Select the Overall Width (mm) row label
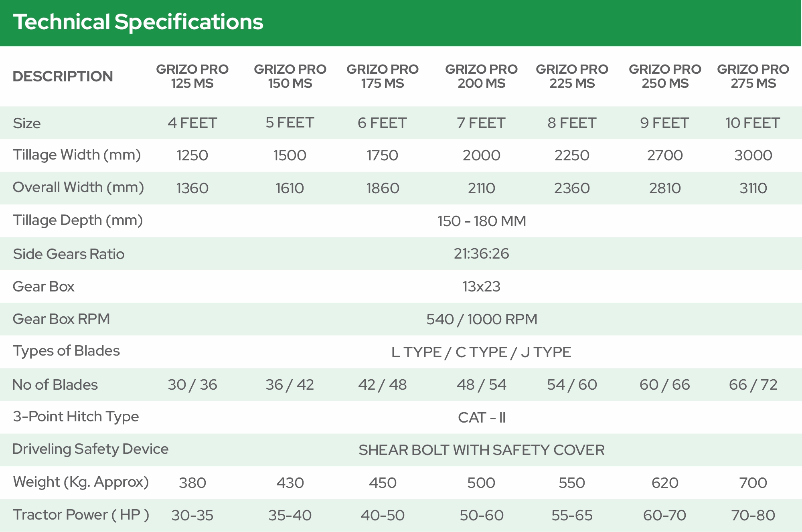Viewport: 802px width, 532px height. [78, 187]
